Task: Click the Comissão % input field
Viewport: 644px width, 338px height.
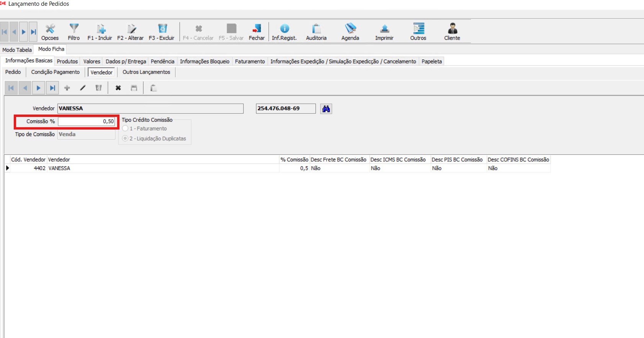Action: click(86, 121)
